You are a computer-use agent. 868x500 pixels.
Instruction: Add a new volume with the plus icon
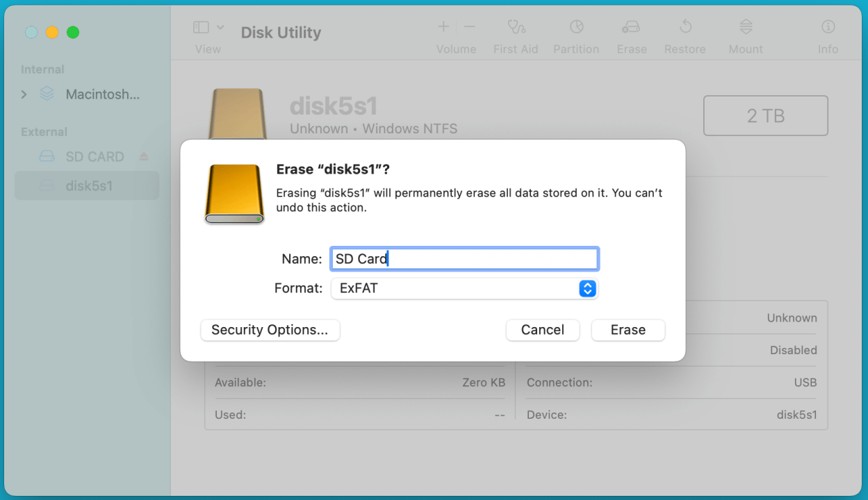pyautogui.click(x=443, y=26)
